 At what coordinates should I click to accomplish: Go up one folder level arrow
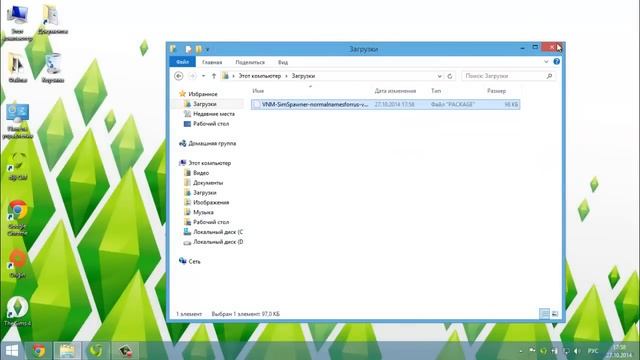click(213, 76)
